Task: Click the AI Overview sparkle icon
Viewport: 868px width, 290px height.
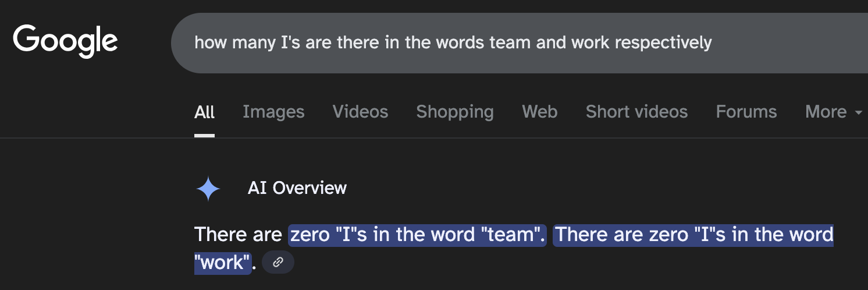Action: (x=208, y=189)
